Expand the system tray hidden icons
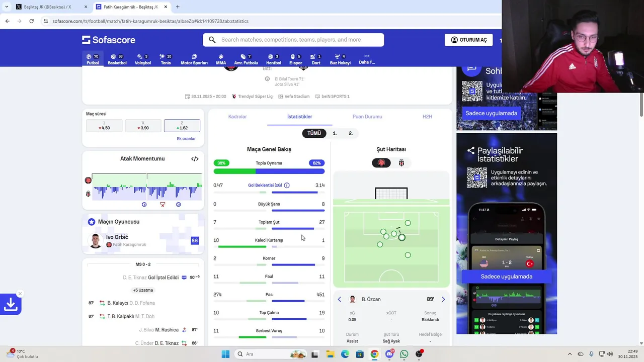 [570, 354]
